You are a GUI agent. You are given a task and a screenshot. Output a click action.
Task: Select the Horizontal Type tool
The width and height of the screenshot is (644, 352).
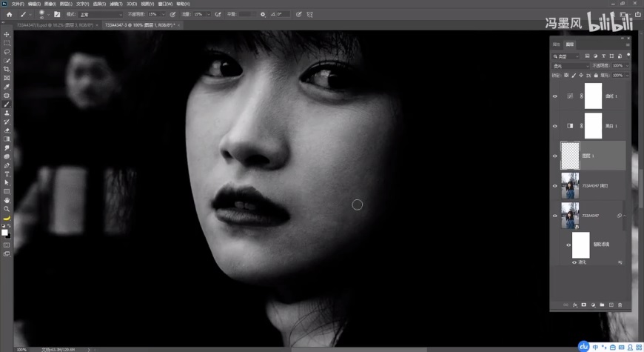pyautogui.click(x=7, y=174)
